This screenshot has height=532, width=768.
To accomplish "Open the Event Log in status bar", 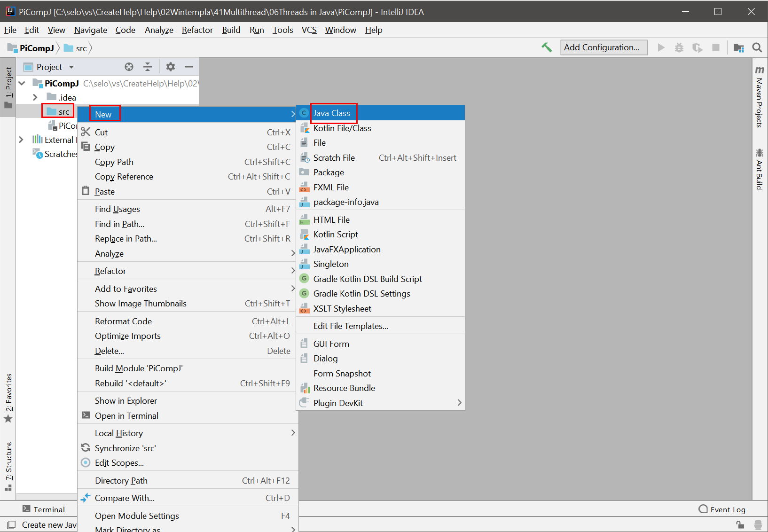I will click(722, 509).
